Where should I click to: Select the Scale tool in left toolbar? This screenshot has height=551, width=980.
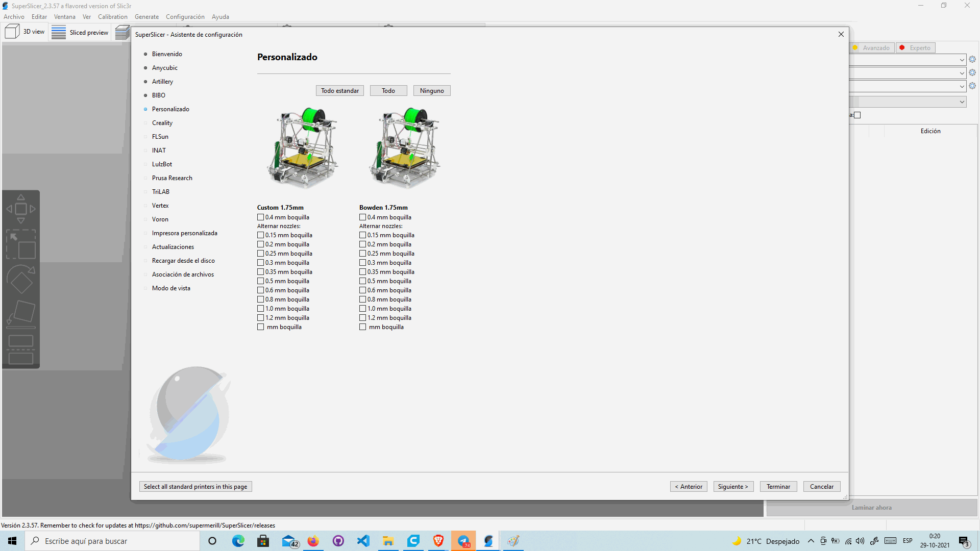(21, 244)
